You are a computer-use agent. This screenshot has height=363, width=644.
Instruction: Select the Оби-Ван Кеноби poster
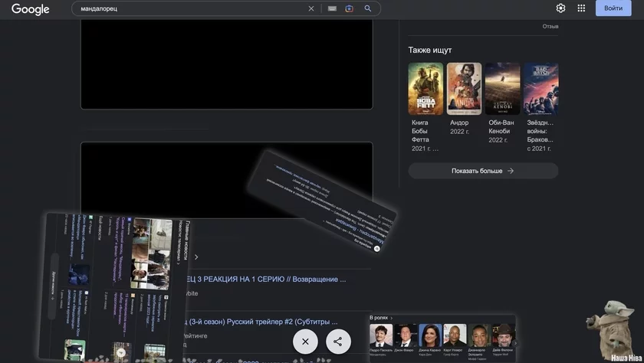[x=502, y=89]
